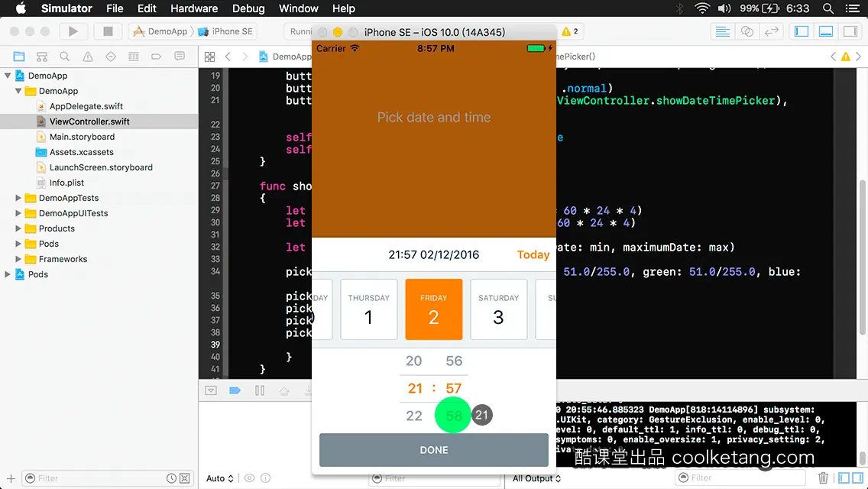Toggle the Debug area visibility

click(826, 31)
